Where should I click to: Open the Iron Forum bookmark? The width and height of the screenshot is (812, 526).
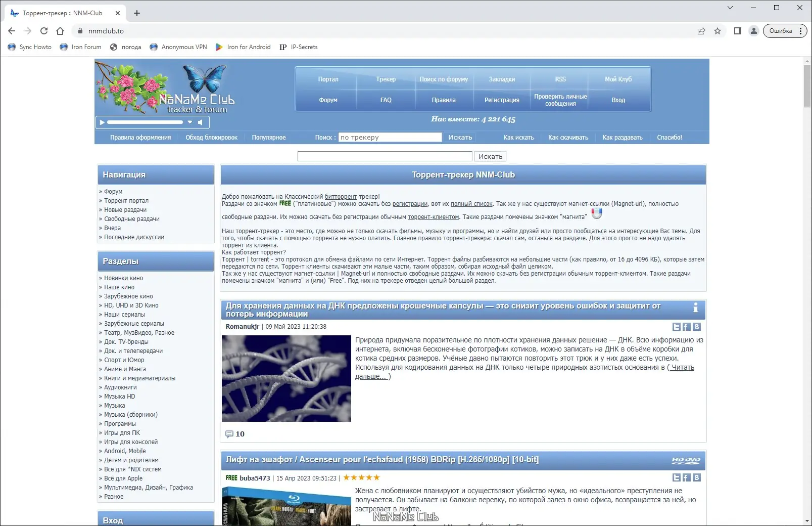tap(80, 47)
